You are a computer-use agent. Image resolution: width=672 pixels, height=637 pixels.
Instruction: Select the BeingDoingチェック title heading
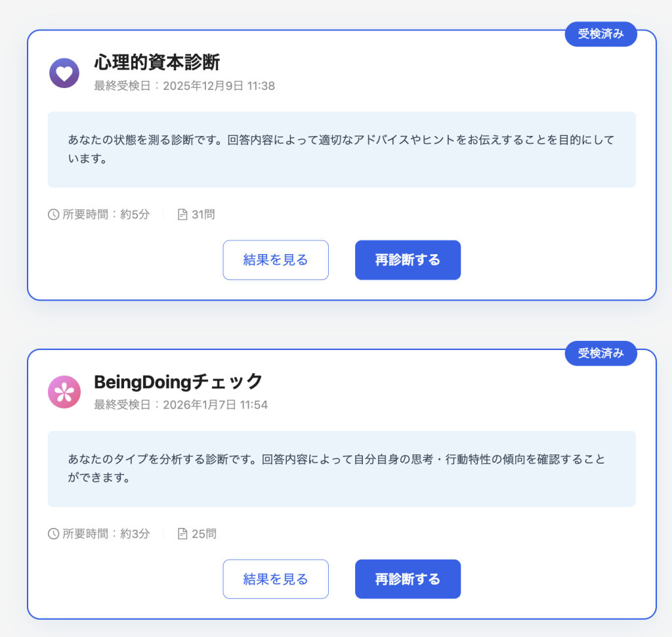click(x=178, y=382)
